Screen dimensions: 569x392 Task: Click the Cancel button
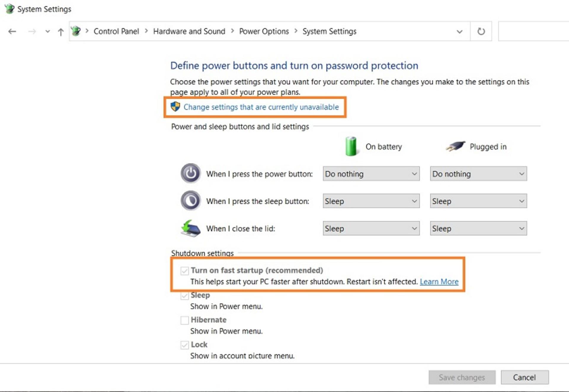[525, 377]
